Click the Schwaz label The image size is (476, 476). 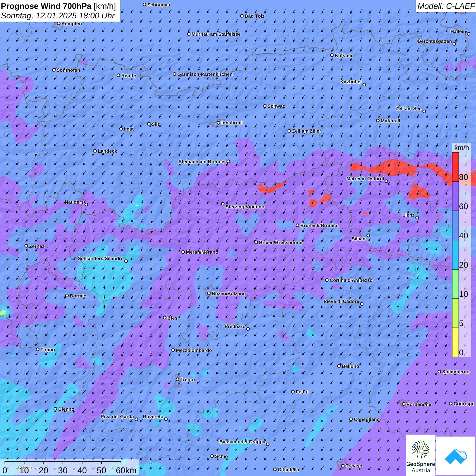pos(276,106)
